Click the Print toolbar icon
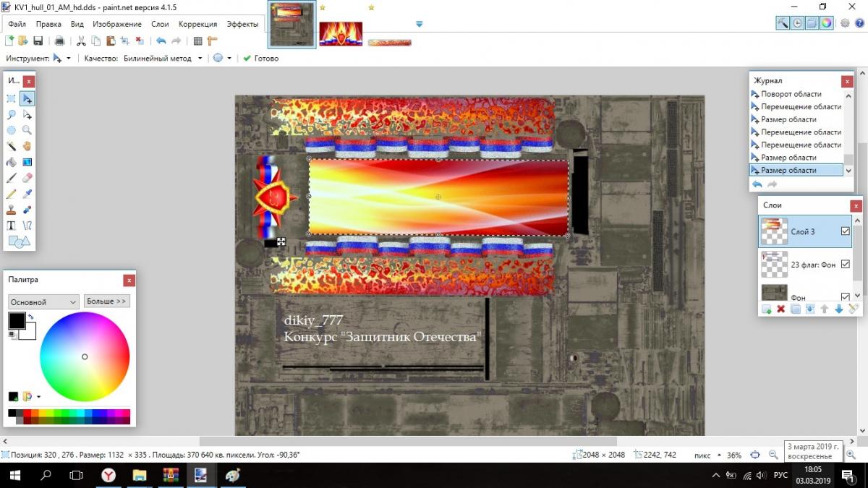Screen dimensions: 868x488 pos(59,41)
